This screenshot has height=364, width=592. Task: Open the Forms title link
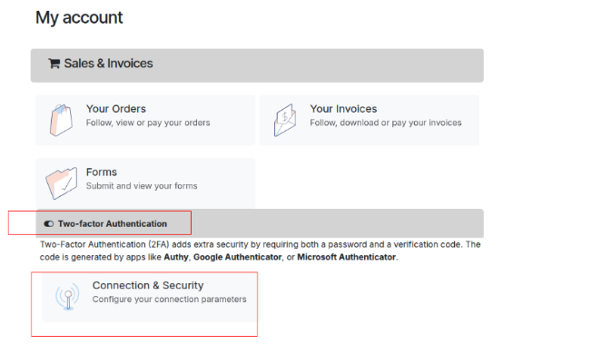click(x=101, y=172)
